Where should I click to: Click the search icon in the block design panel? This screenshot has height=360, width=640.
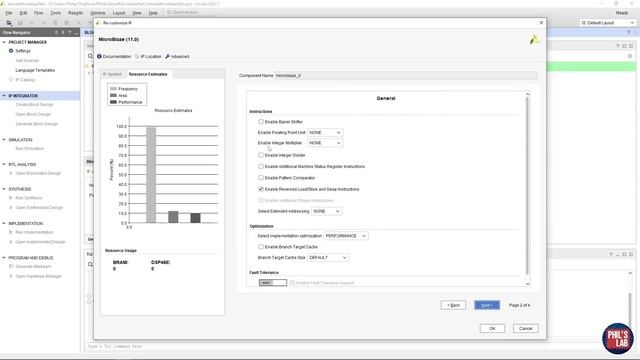pos(90,56)
